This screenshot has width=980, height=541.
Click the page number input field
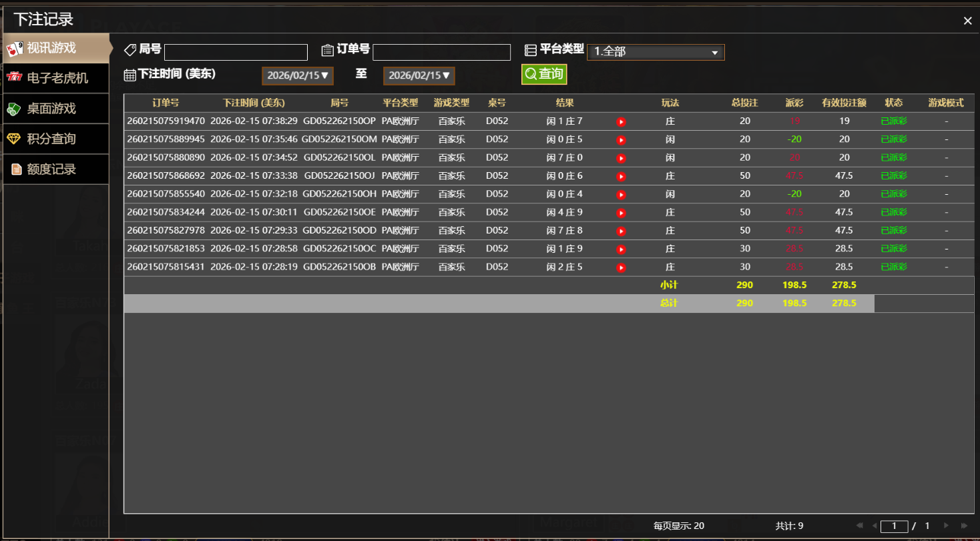point(894,526)
